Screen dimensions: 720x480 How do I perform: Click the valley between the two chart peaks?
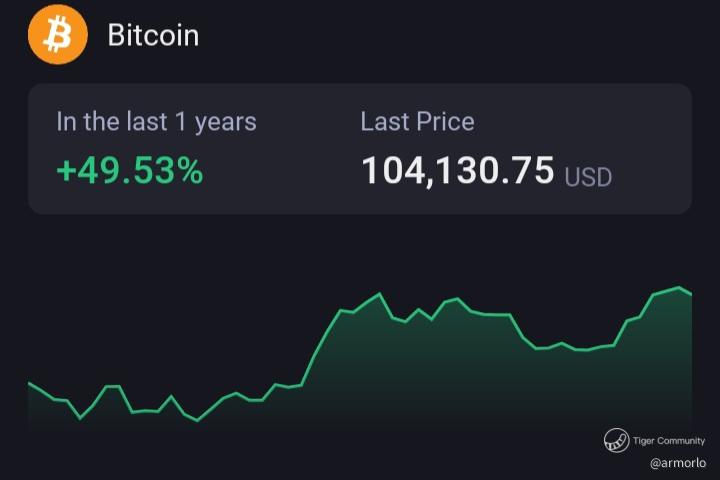(x=581, y=350)
